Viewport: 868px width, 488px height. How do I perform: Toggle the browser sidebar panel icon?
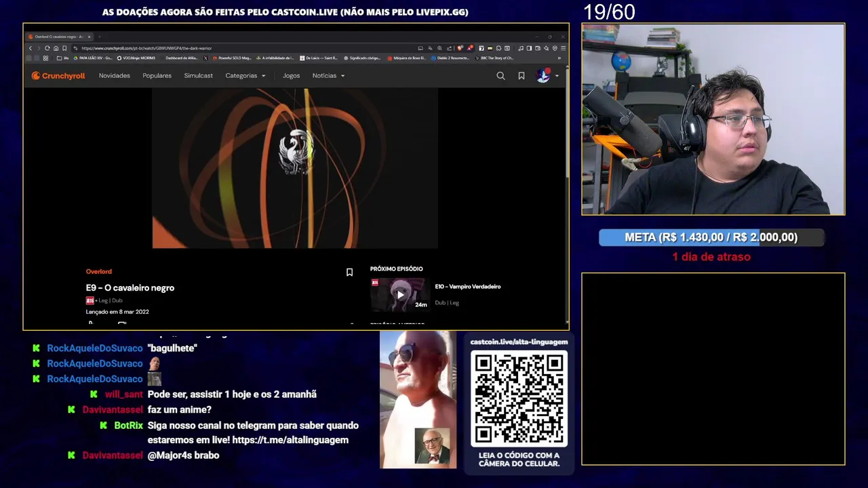click(529, 48)
